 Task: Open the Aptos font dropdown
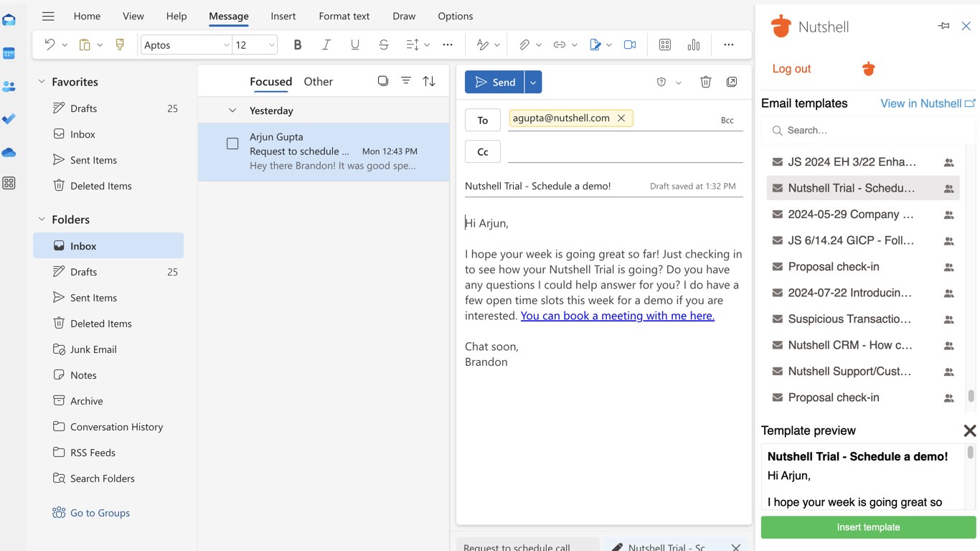click(226, 44)
